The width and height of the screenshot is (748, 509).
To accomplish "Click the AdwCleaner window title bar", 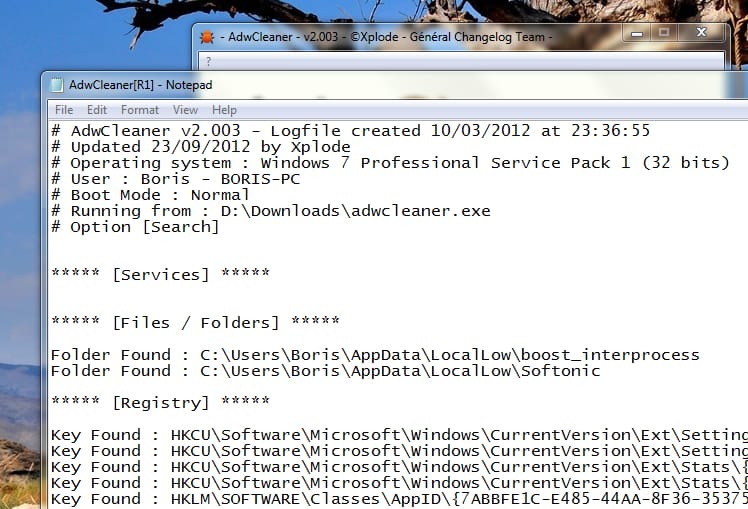I will (x=400, y=37).
